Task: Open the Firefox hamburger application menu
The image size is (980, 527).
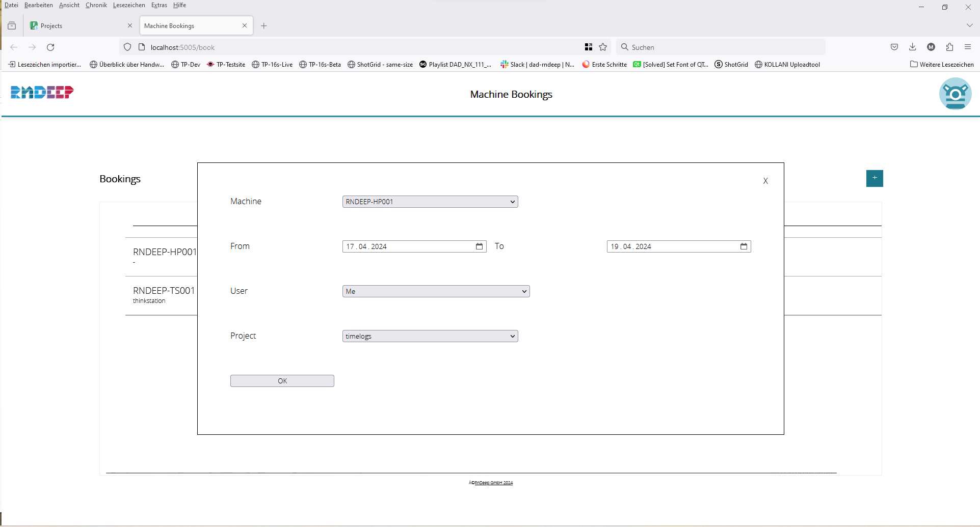Action: 968,47
